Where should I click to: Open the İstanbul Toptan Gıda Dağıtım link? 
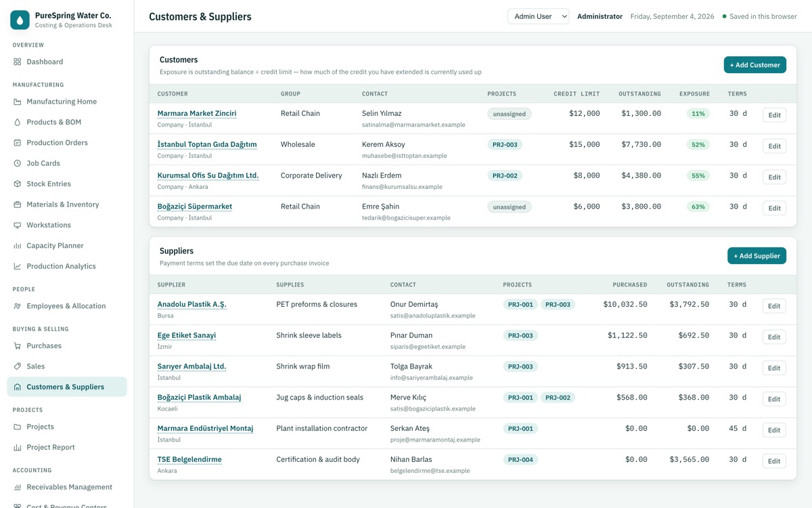pos(207,144)
